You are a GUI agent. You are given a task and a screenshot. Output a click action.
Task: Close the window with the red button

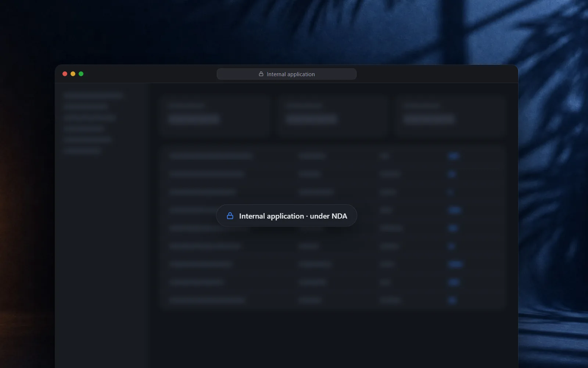click(65, 74)
